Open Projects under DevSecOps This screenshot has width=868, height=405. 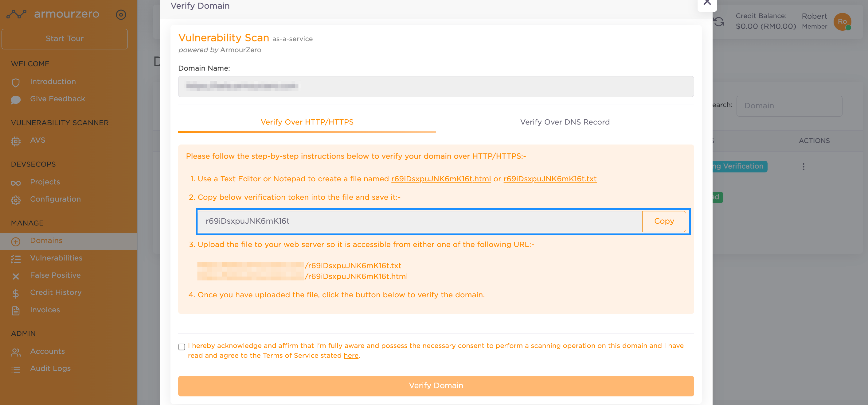pyautogui.click(x=45, y=182)
